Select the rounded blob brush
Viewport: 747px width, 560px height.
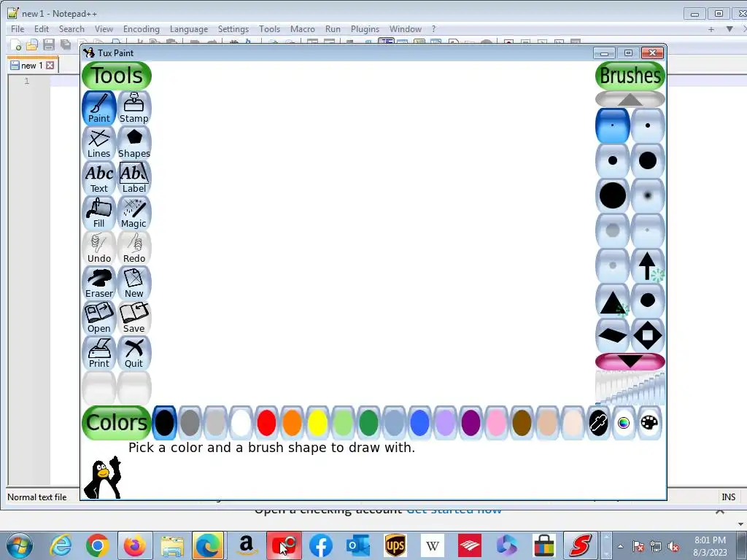(648, 300)
